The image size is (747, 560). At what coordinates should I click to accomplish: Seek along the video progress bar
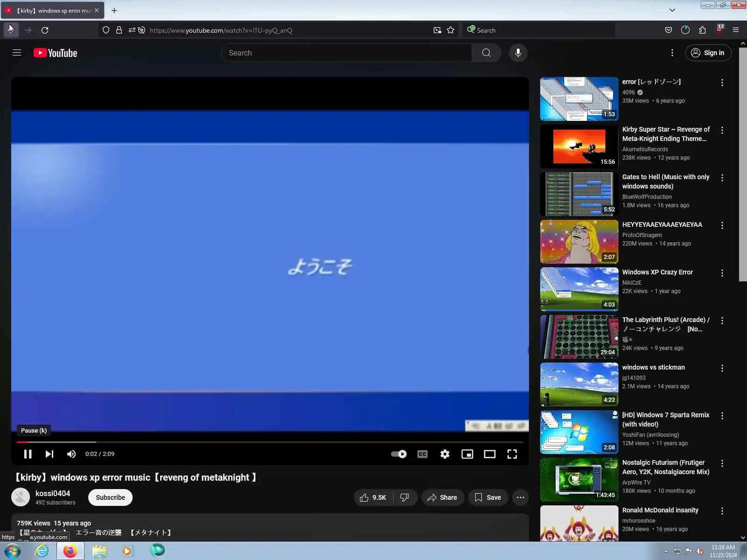[269, 442]
